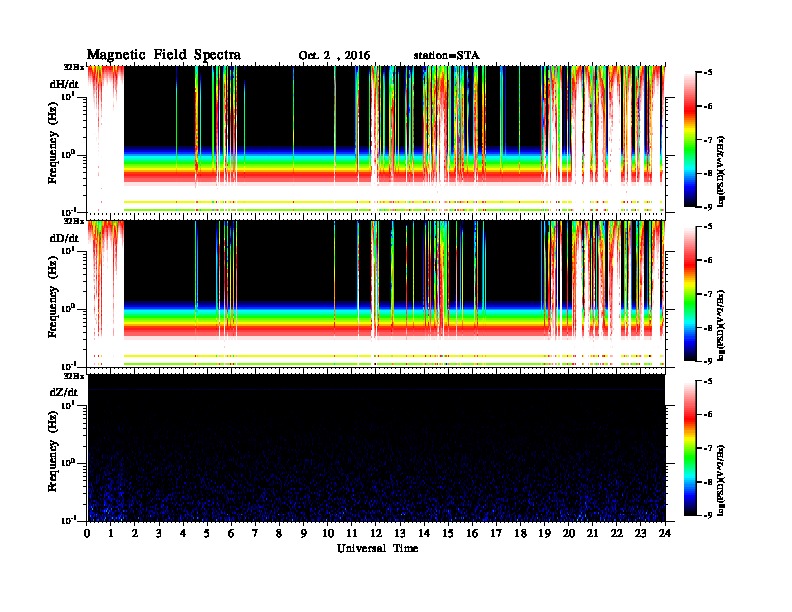The height and width of the screenshot is (612, 792).
Task: Click the hour 13 tick label
Action: [400, 534]
